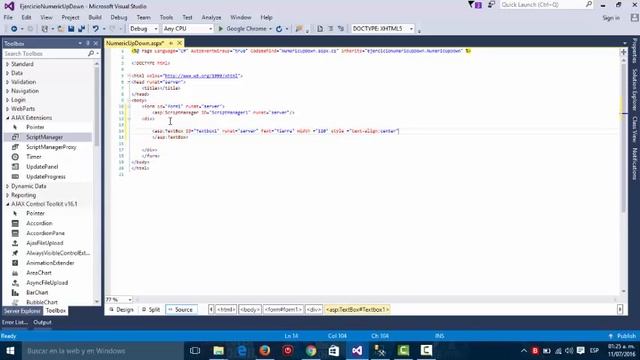Click the Quick Launch search box

pos(546,5)
